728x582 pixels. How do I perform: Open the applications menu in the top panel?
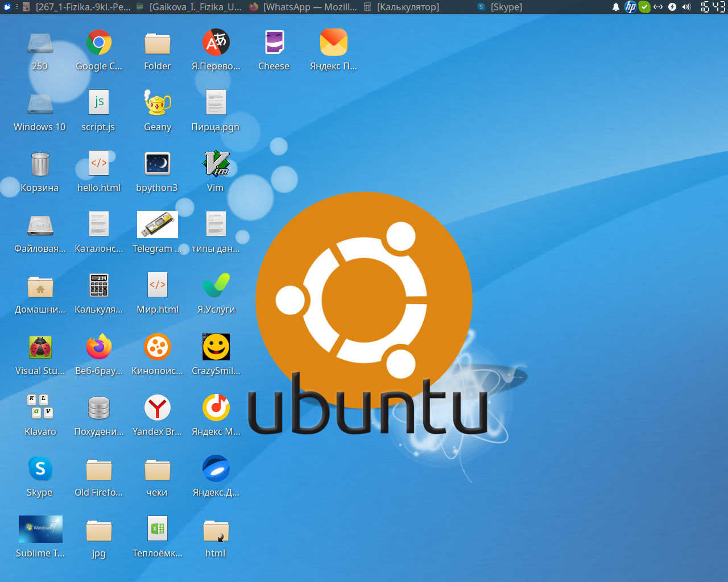(x=7, y=7)
